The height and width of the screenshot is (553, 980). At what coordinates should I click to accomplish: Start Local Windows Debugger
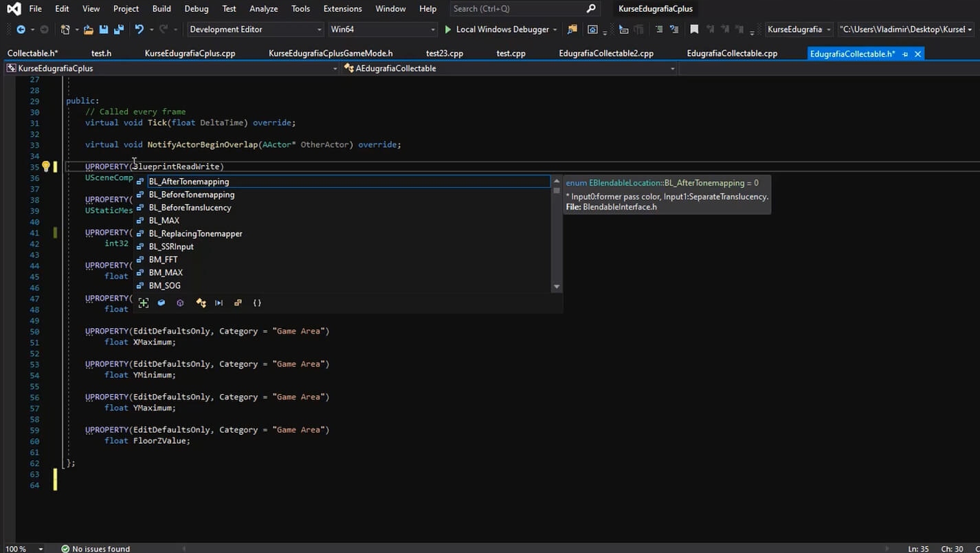coord(498,30)
